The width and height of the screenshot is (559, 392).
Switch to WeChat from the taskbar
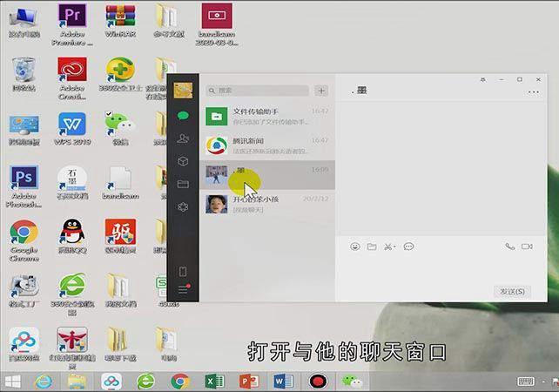[353, 382]
